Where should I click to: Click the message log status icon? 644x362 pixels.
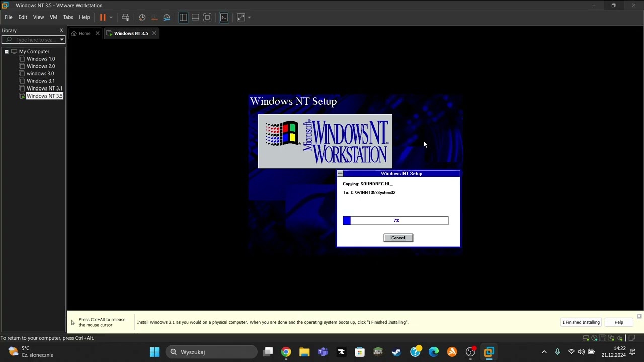pyautogui.click(x=632, y=338)
